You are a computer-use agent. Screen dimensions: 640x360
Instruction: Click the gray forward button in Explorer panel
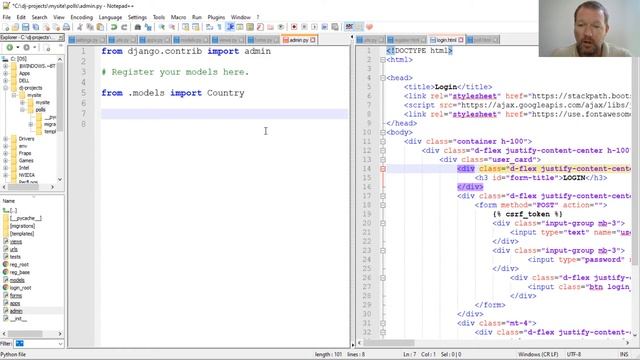[27, 48]
